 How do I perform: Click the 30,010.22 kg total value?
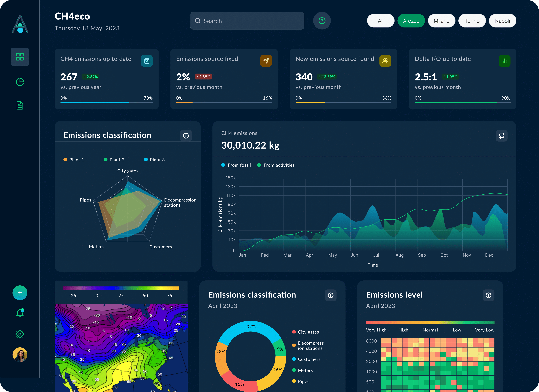pos(250,145)
